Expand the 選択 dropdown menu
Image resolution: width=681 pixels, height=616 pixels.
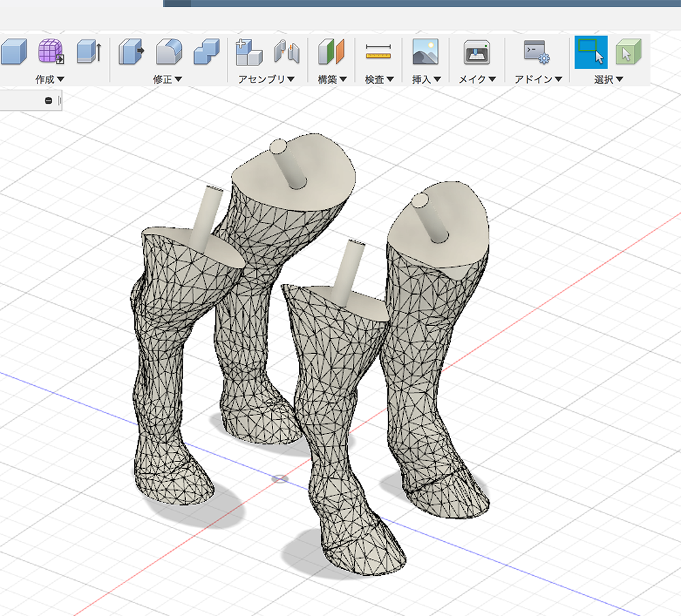coord(609,80)
